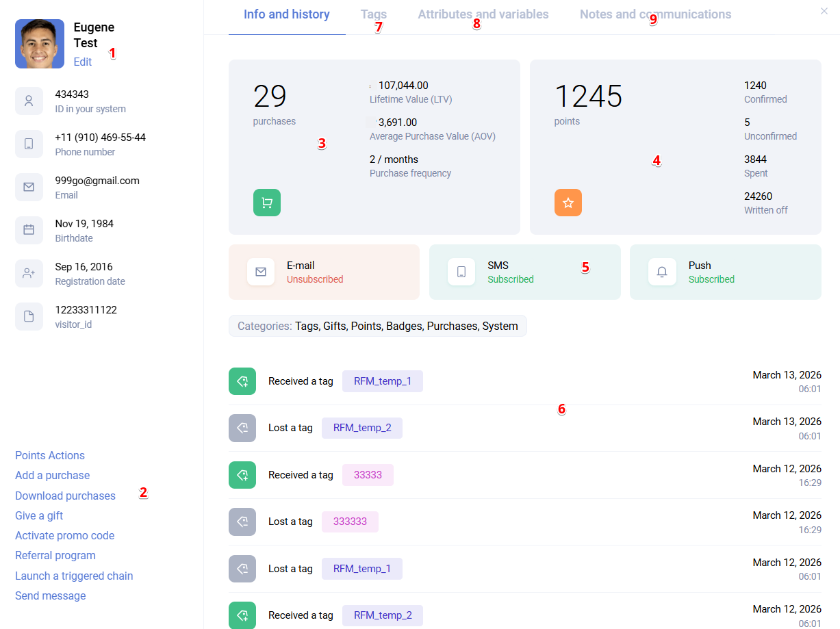
Task: Click the green shopping cart purchases icon
Action: click(266, 203)
